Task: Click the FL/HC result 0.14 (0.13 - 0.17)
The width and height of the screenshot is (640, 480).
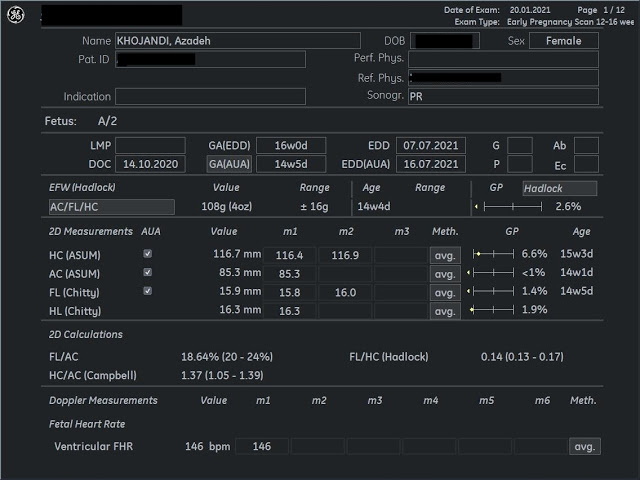Action: click(x=522, y=357)
